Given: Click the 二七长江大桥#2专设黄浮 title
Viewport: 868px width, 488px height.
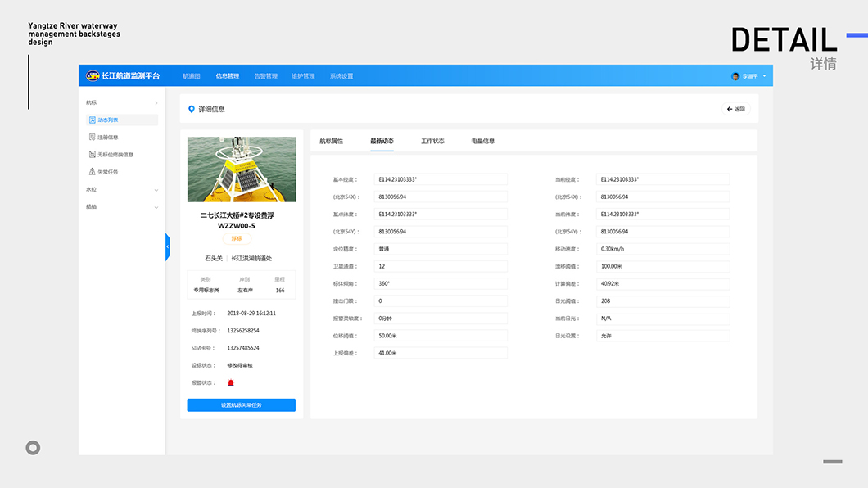Looking at the screenshot, I should pos(237,215).
